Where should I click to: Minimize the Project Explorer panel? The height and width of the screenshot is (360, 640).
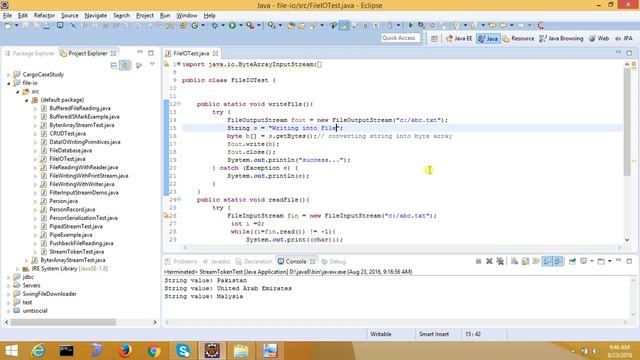(x=140, y=52)
